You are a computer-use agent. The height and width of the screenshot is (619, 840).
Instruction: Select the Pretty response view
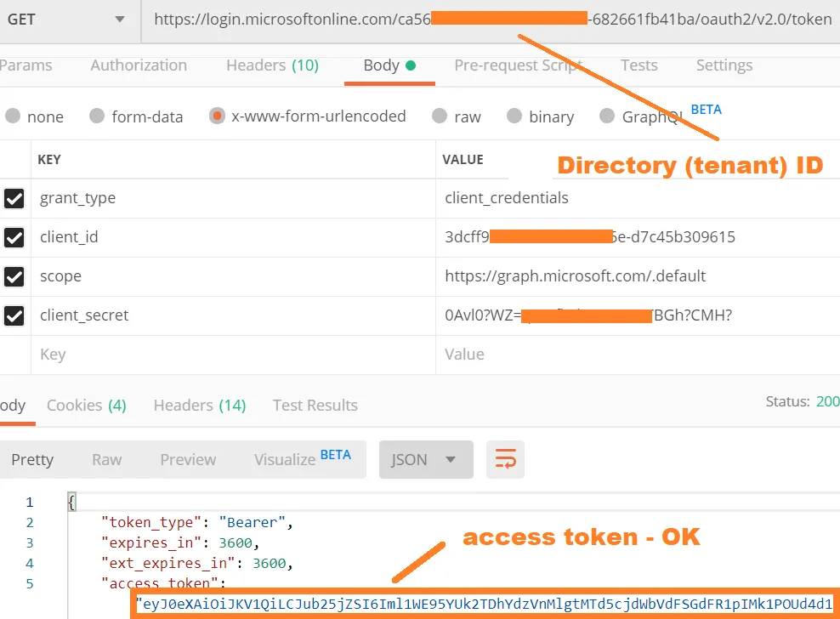[32, 460]
